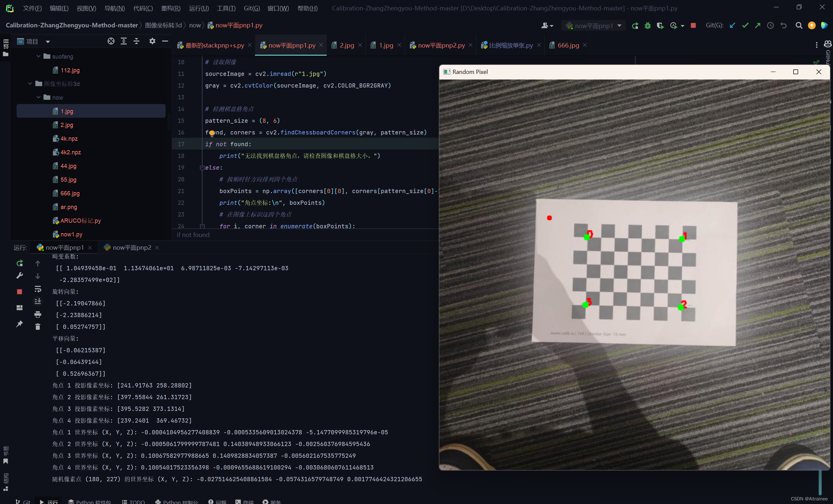
Task: Hide the project tool window
Action: point(165,41)
